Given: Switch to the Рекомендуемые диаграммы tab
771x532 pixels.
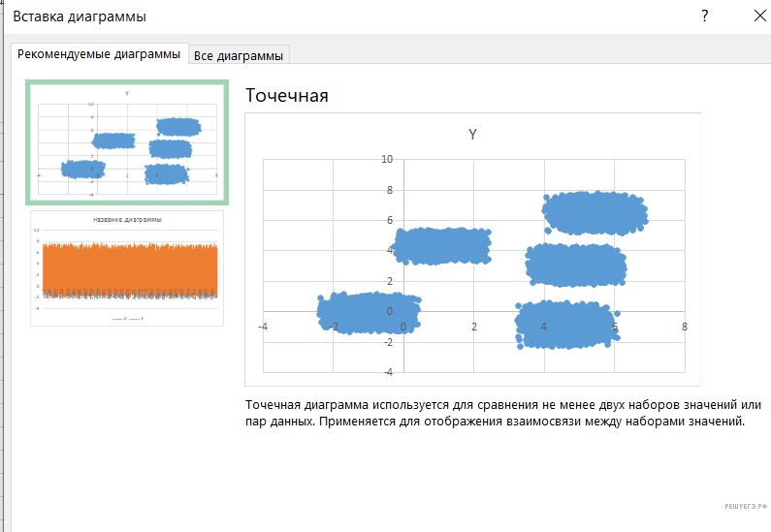Looking at the screenshot, I should pos(99,55).
